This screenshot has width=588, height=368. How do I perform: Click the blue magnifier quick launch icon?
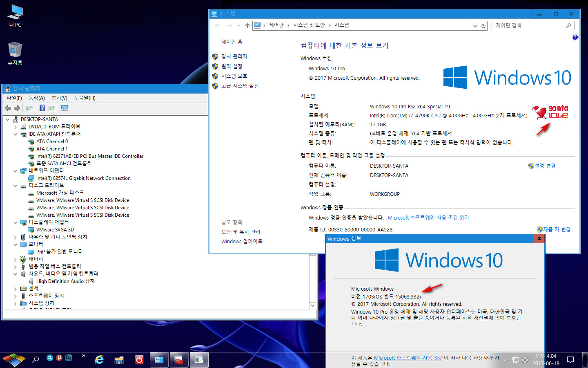(50, 358)
